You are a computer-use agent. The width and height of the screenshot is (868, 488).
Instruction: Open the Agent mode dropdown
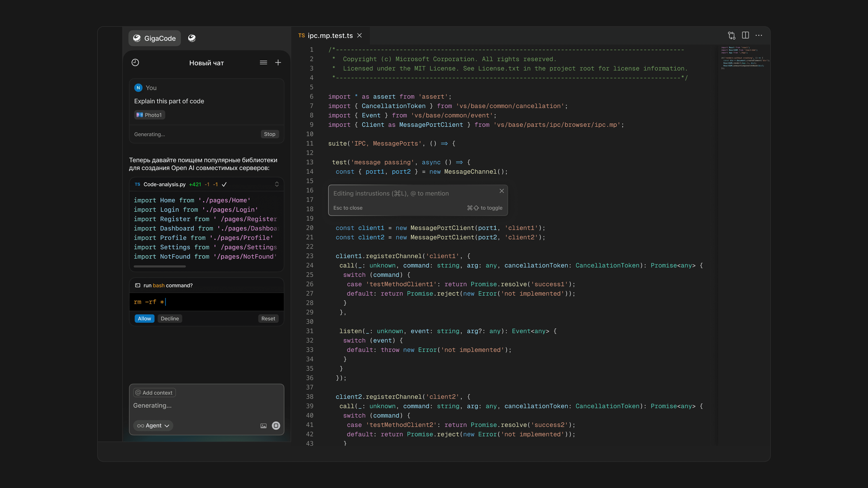click(153, 426)
